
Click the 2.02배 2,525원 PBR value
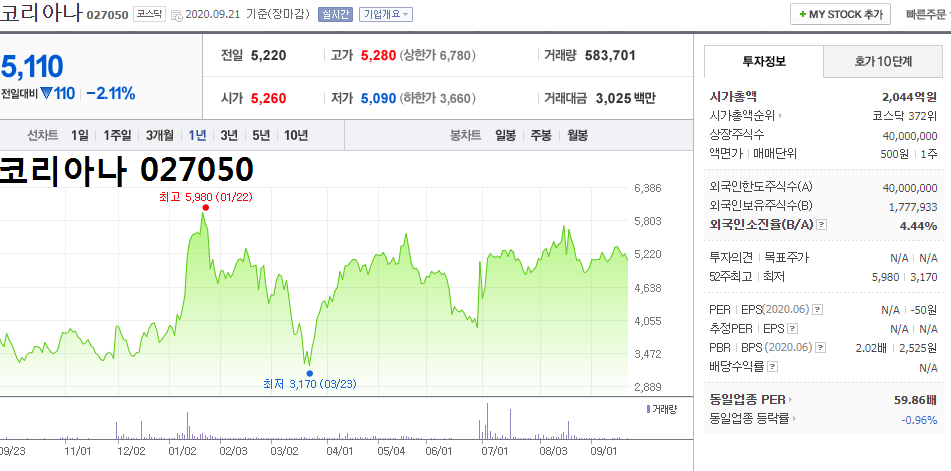coord(896,348)
